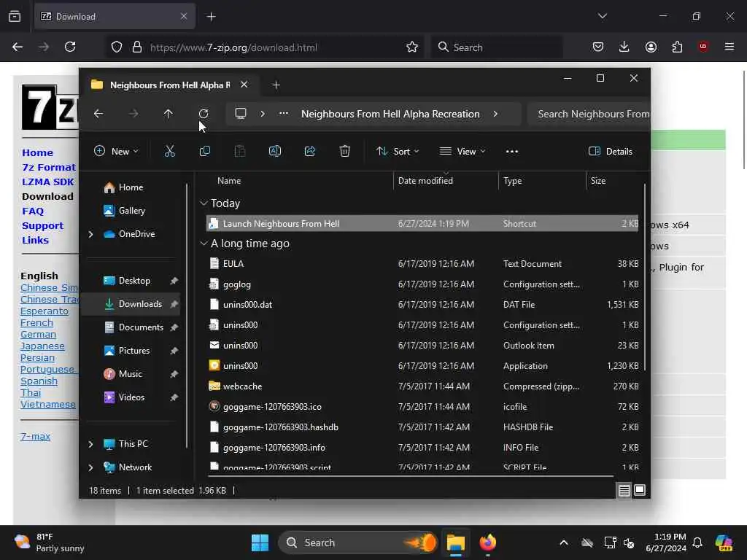Open Firefox application hamburger menu

(729, 47)
